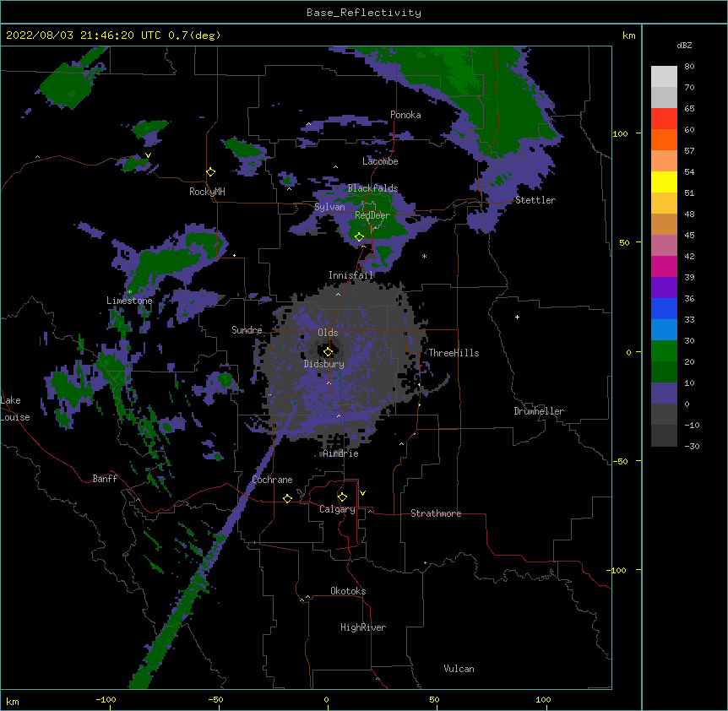Click the Cochrane label

pyautogui.click(x=273, y=480)
